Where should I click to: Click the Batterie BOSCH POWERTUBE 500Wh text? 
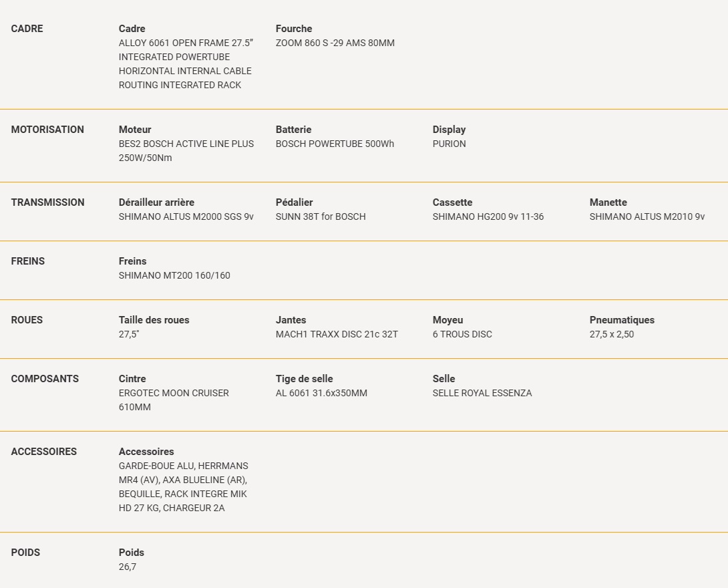point(335,144)
